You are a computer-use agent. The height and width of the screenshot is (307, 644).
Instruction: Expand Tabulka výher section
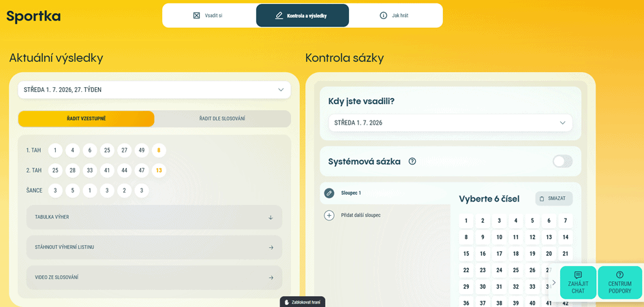154,217
